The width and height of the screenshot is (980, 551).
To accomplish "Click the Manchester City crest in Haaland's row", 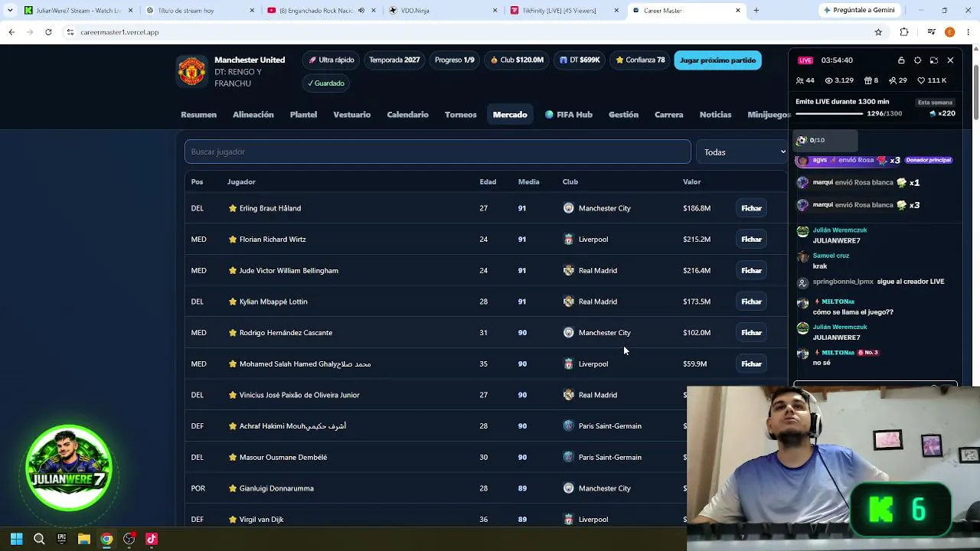I will tap(568, 208).
